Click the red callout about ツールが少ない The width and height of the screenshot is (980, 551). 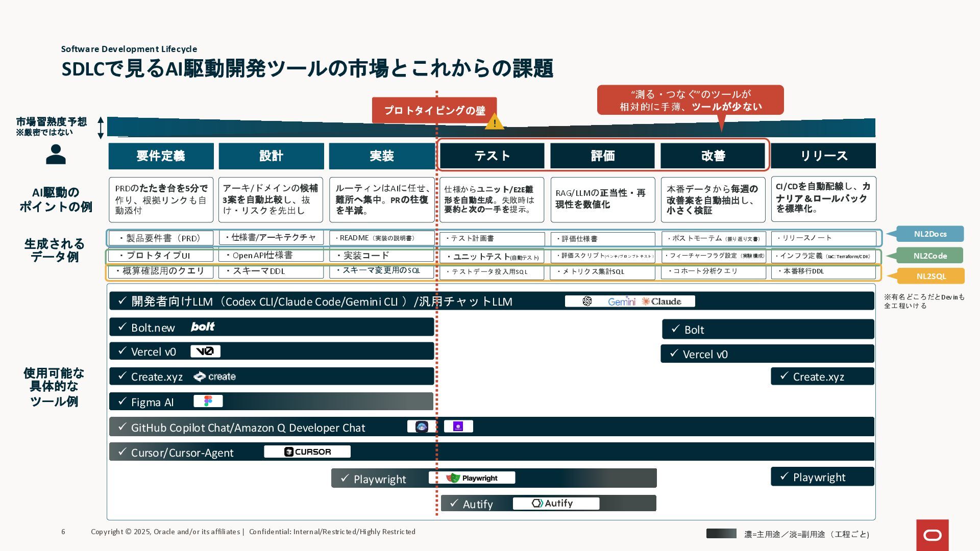pos(690,101)
